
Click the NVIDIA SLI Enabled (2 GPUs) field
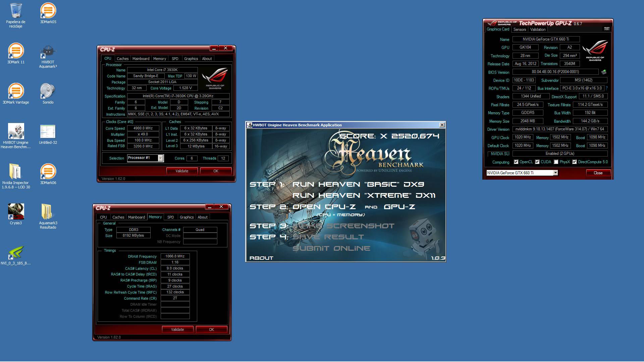[x=559, y=154]
